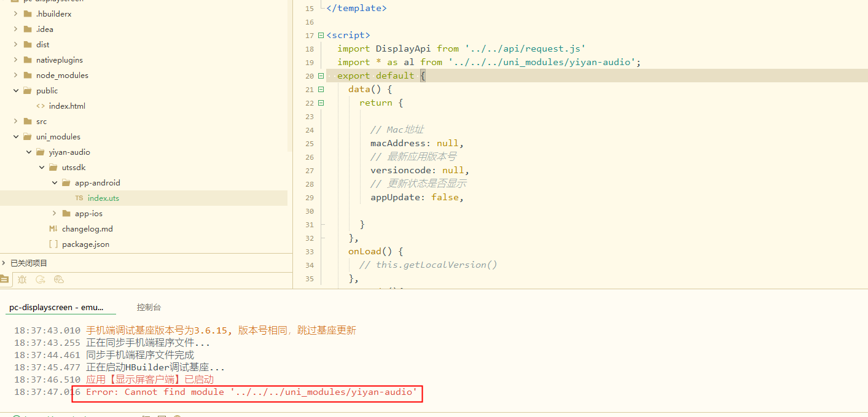Click the cloud globe icon
The height and width of the screenshot is (417, 868).
click(59, 279)
